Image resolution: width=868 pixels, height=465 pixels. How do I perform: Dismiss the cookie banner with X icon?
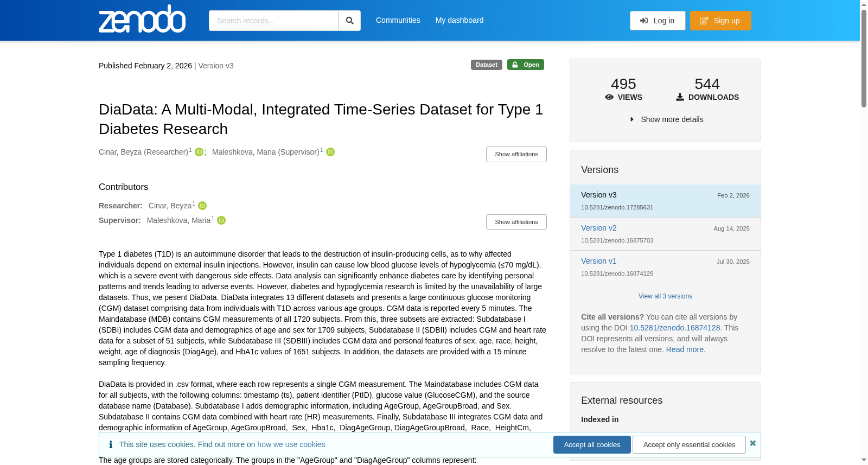coord(752,443)
